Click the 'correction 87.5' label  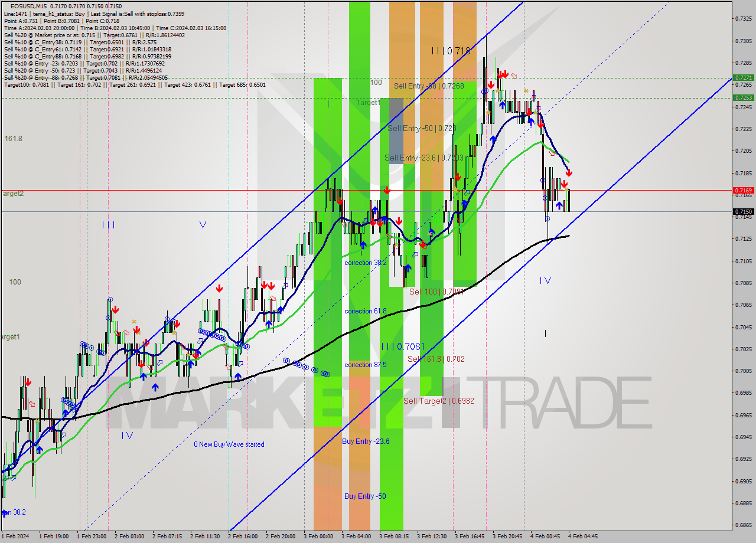(x=366, y=365)
